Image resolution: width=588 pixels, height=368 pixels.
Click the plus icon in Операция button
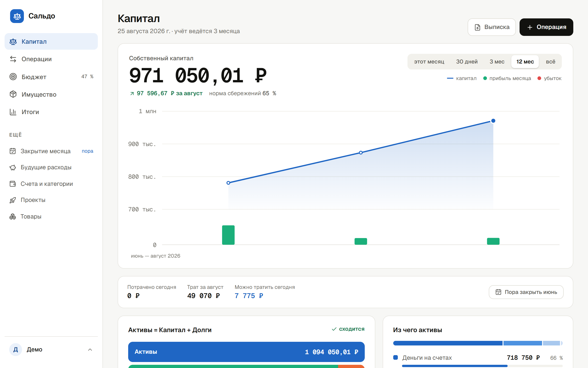530,27
